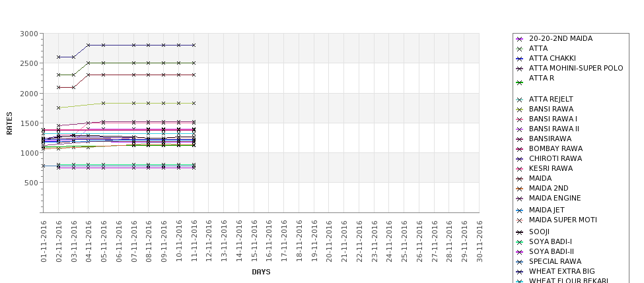644x283 pixels.
Task: Click the ATTA REJELT legend marker
Action: [520, 100]
